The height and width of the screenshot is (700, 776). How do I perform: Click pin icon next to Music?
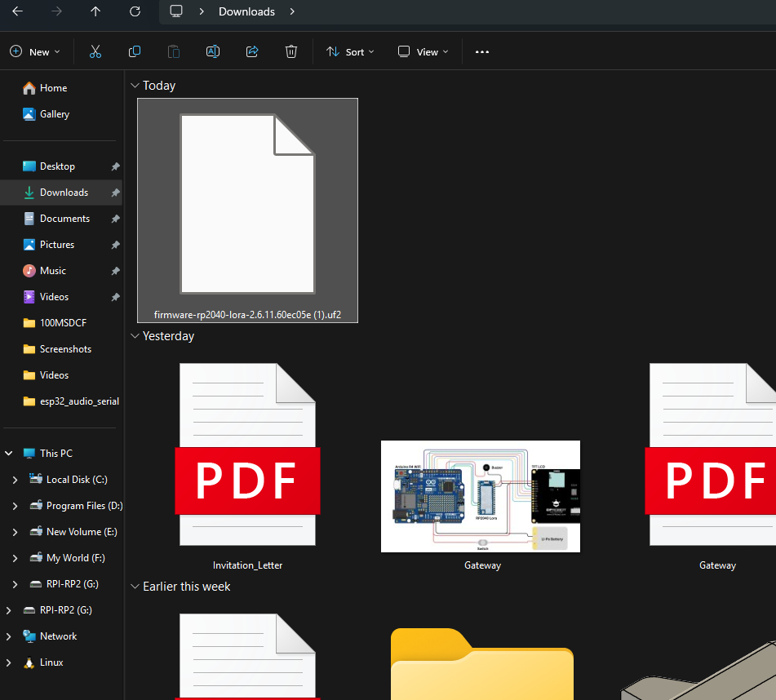[116, 271]
